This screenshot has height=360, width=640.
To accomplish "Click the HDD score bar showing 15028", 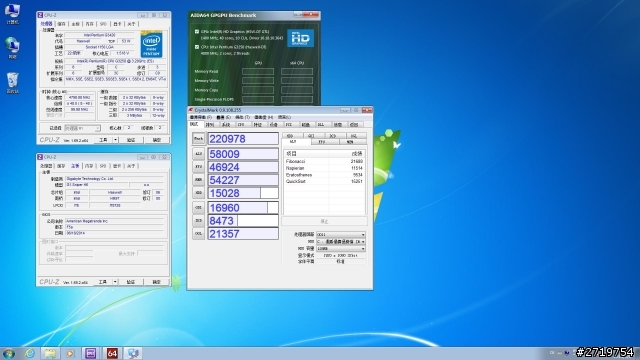I will 243,193.
